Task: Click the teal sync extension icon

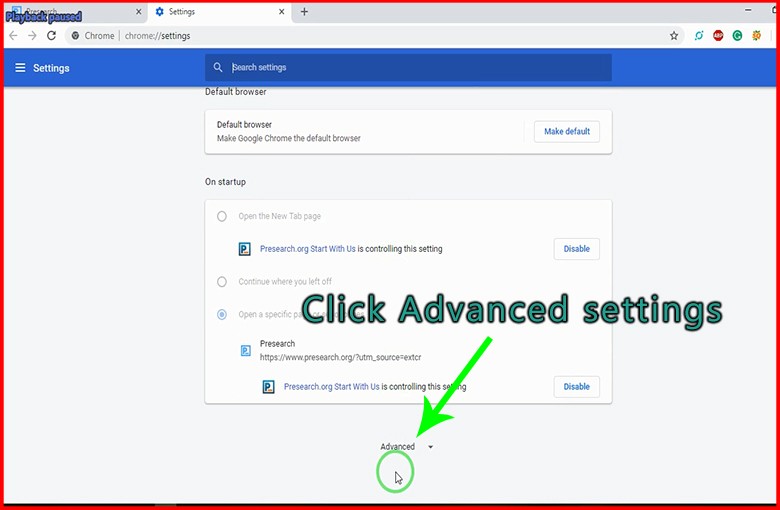Action: [x=699, y=35]
